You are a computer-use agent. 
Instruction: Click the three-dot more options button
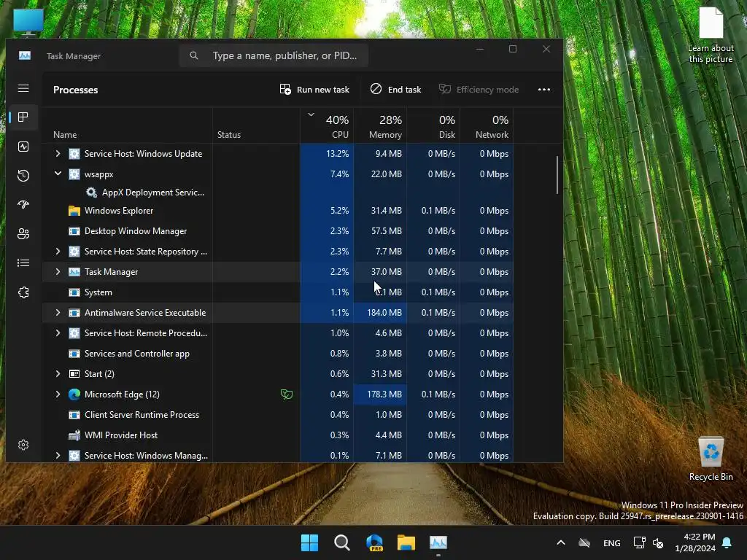[x=544, y=90]
